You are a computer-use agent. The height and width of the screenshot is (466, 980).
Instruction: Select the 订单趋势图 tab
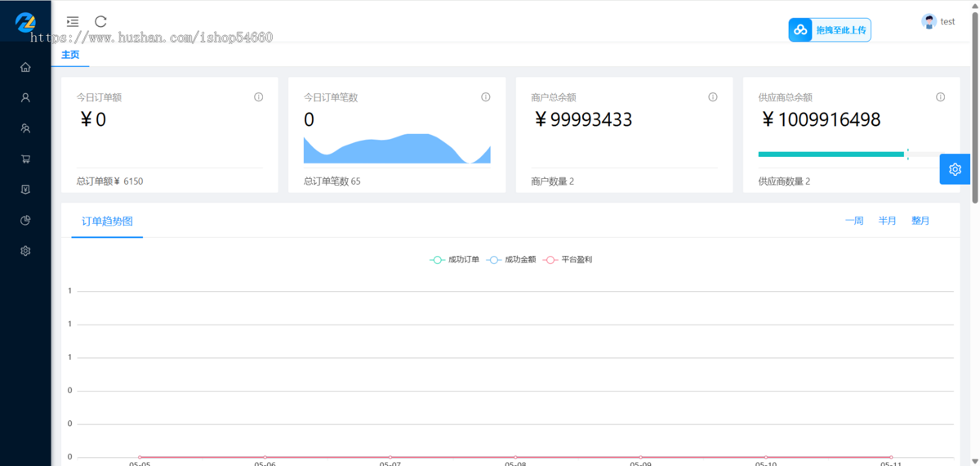pyautogui.click(x=107, y=222)
